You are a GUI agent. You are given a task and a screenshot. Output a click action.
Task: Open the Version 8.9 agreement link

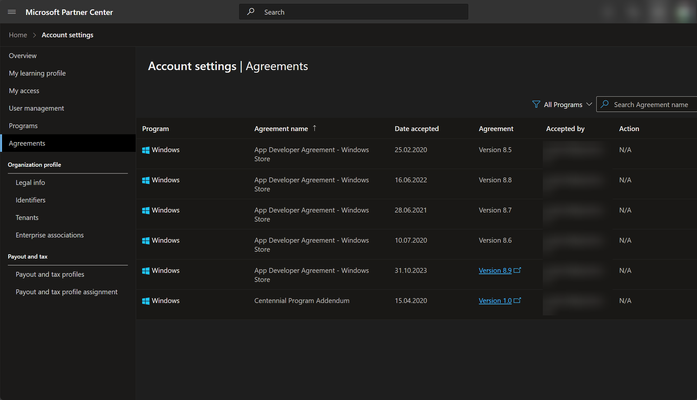495,270
